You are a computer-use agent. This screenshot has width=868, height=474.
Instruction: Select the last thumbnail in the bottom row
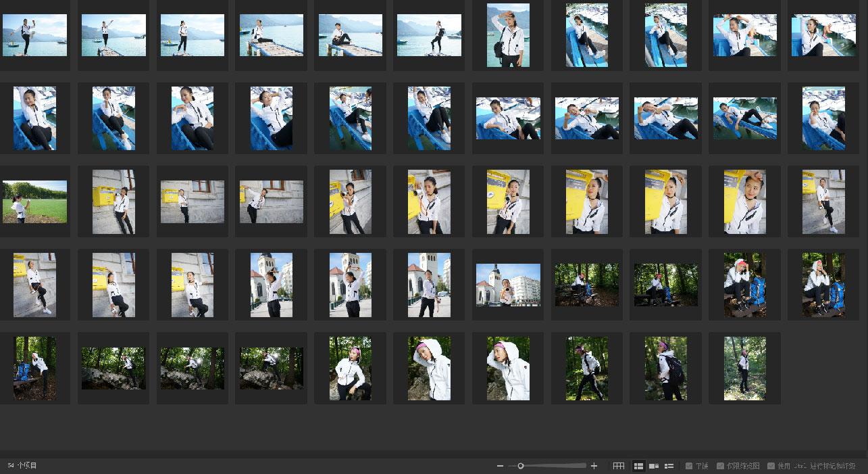tap(744, 368)
